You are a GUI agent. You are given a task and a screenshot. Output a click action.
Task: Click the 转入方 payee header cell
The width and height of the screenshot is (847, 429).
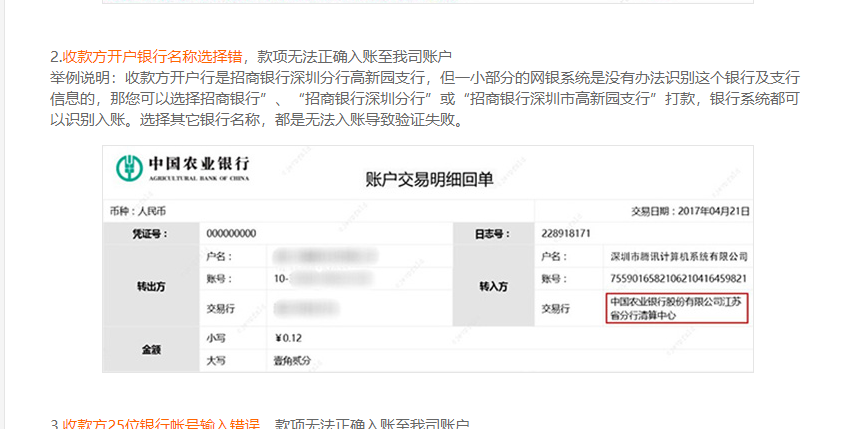493,286
